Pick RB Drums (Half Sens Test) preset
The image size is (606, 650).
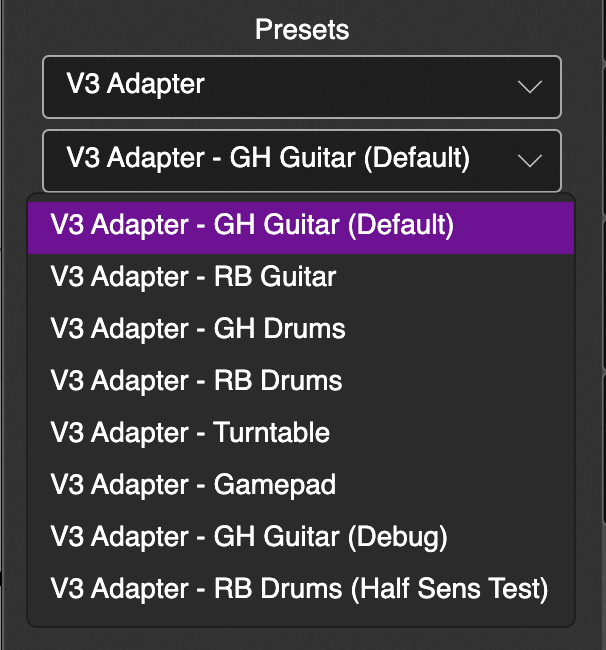pyautogui.click(x=299, y=589)
